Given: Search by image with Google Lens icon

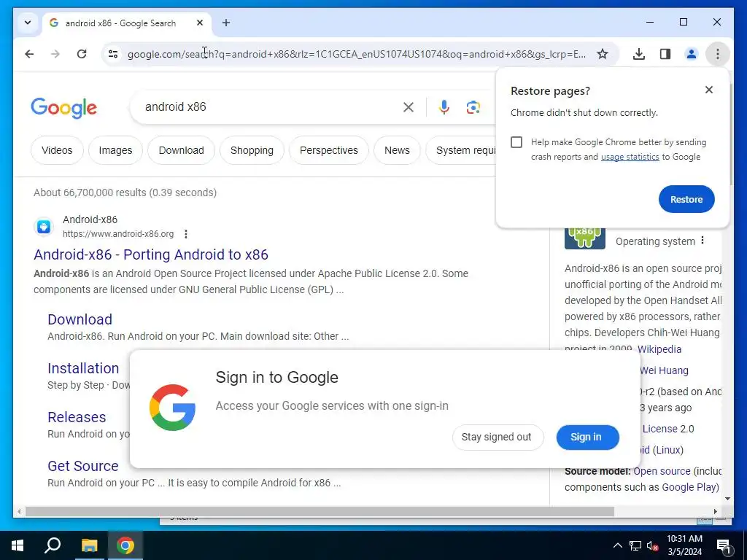Looking at the screenshot, I should pyautogui.click(x=473, y=107).
